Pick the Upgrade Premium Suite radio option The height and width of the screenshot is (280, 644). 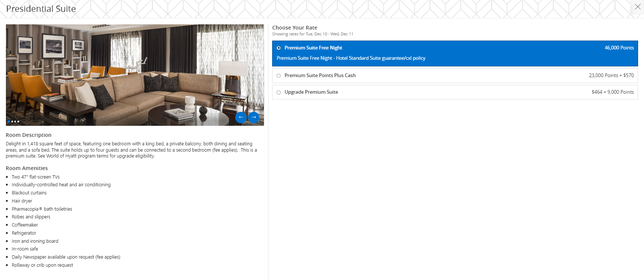(278, 92)
